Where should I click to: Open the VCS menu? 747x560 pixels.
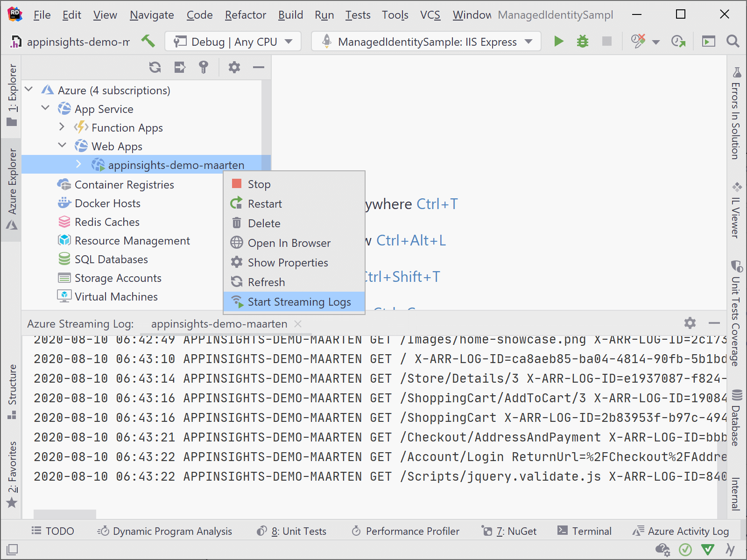(430, 15)
